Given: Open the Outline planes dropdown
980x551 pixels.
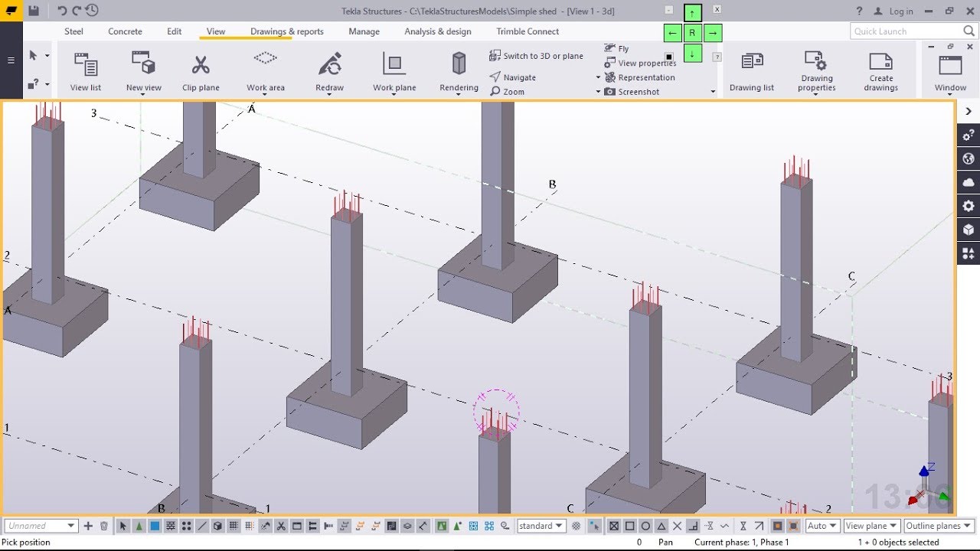Looking at the screenshot, I should (939, 526).
